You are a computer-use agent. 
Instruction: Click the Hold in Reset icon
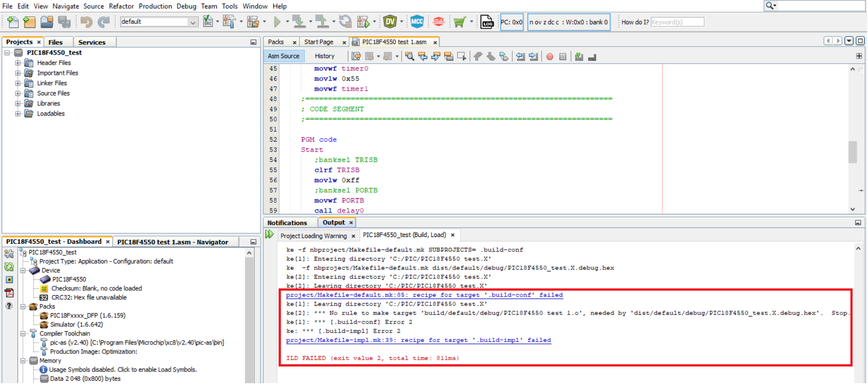tap(345, 21)
